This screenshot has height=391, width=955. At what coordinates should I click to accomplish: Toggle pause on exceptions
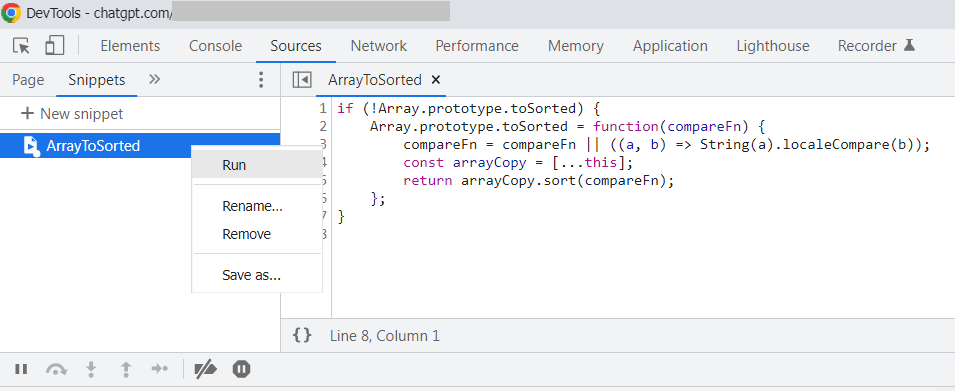[242, 368]
